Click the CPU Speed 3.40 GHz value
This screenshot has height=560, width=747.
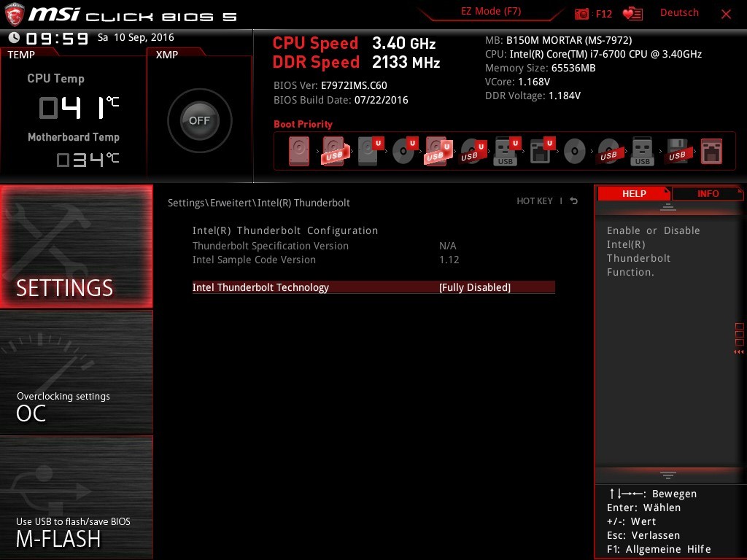pyautogui.click(x=404, y=43)
